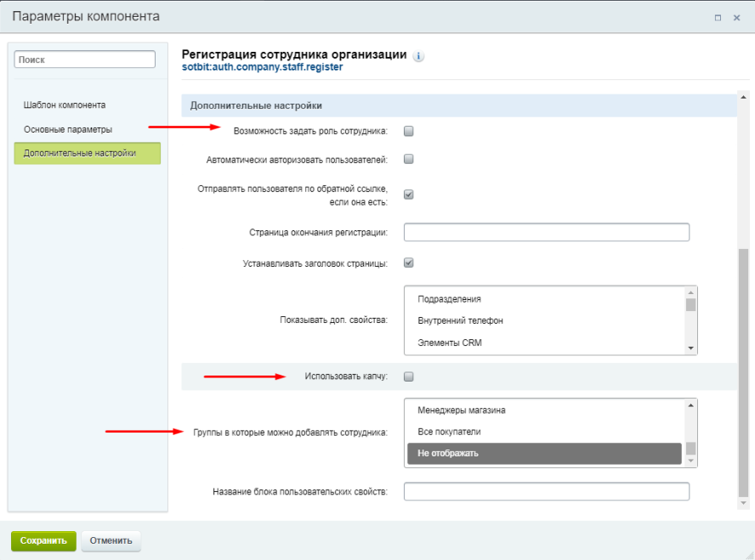755x560 pixels.
Task: Click the info icon beside the component title
Action: coord(418,56)
